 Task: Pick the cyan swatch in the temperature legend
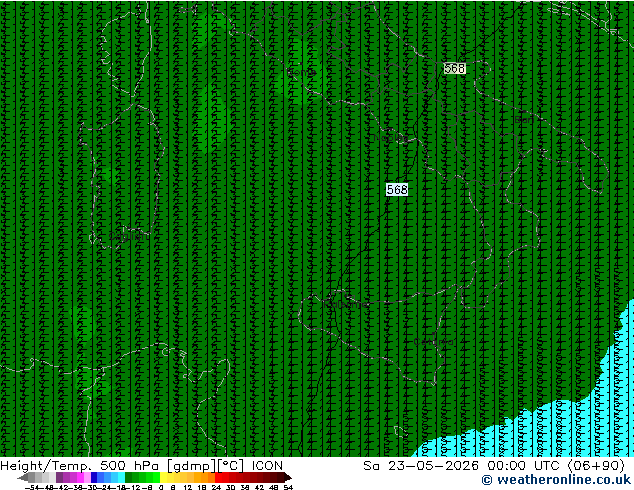pyautogui.click(x=121, y=477)
